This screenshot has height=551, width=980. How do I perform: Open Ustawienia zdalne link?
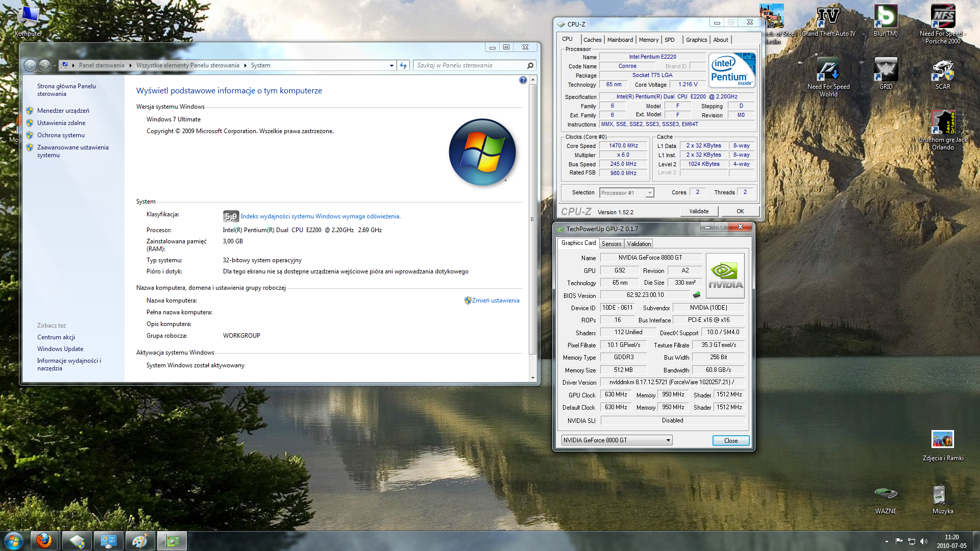[61, 123]
